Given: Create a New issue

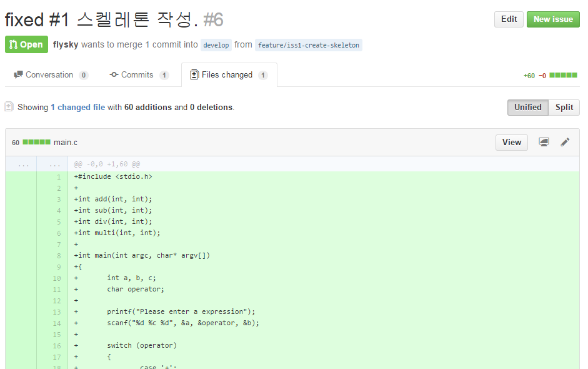Looking at the screenshot, I should (553, 19).
